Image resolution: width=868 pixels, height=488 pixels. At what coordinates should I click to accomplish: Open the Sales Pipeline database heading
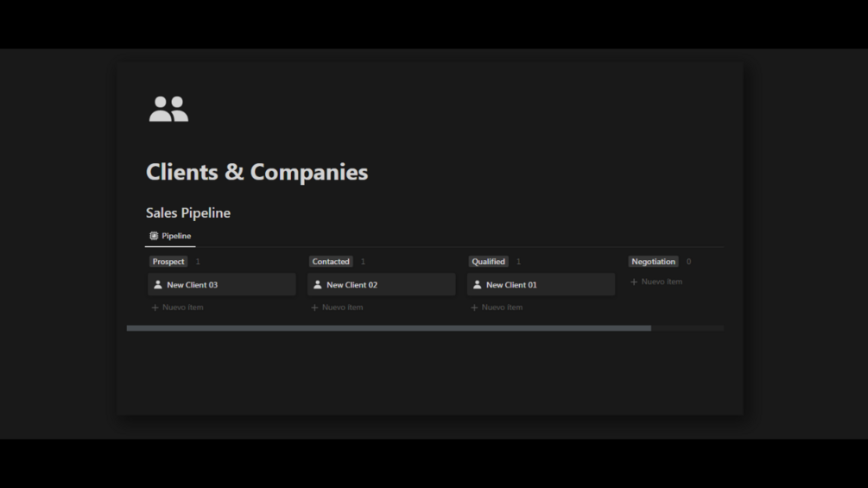click(188, 213)
